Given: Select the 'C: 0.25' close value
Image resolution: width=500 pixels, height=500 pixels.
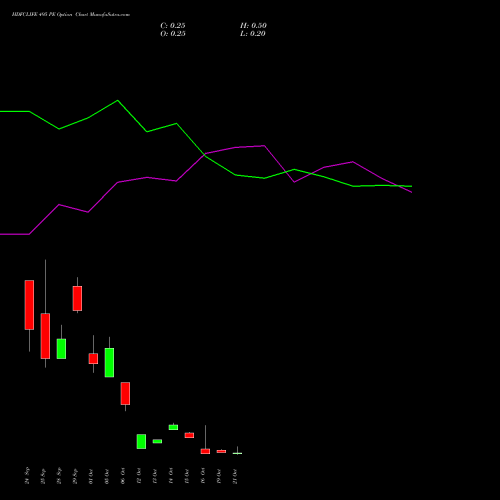Looking at the screenshot, I should [x=173, y=26].
